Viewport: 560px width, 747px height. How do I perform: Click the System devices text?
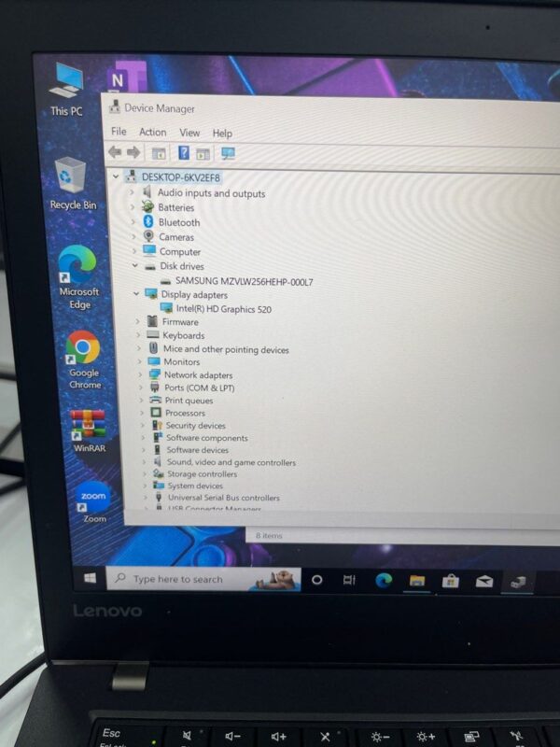[x=195, y=486]
